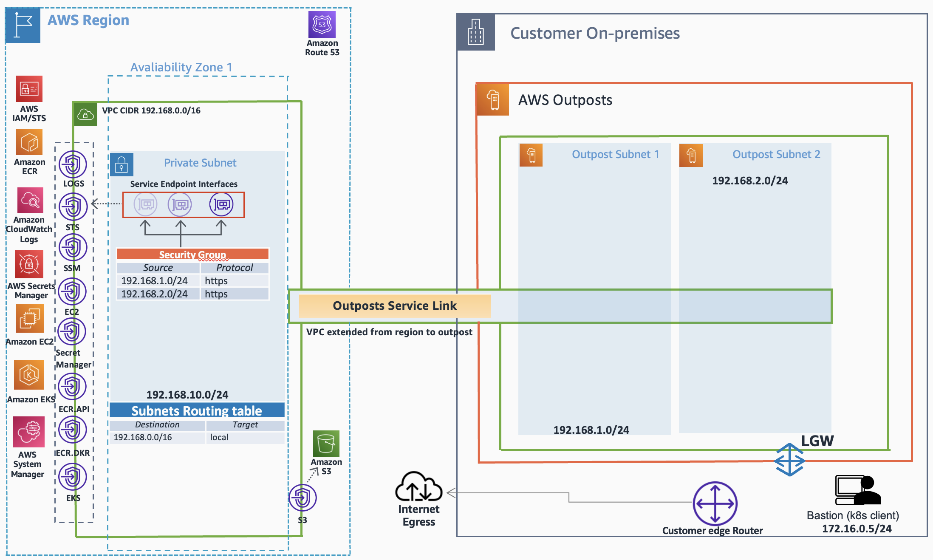The image size is (933, 560).
Task: Click the Amazon EKS icon
Action: pos(29,375)
